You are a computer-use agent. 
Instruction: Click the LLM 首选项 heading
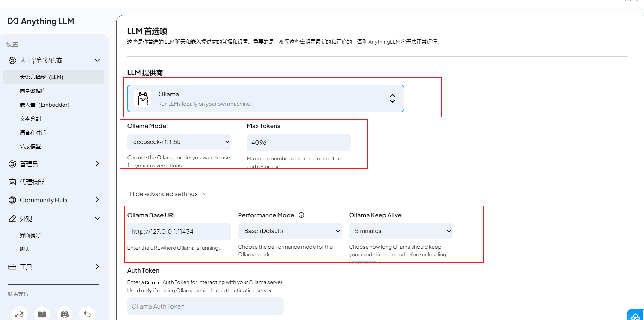pyautogui.click(x=147, y=31)
